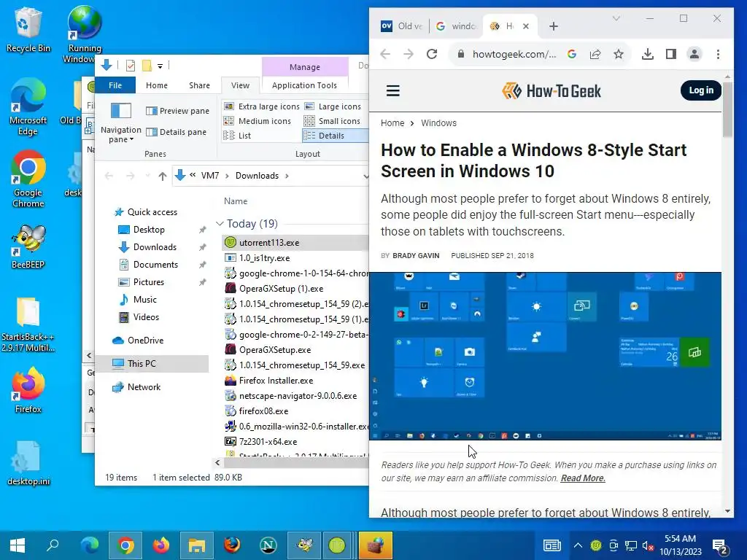Switch to Old version Chrome tab

[402, 26]
